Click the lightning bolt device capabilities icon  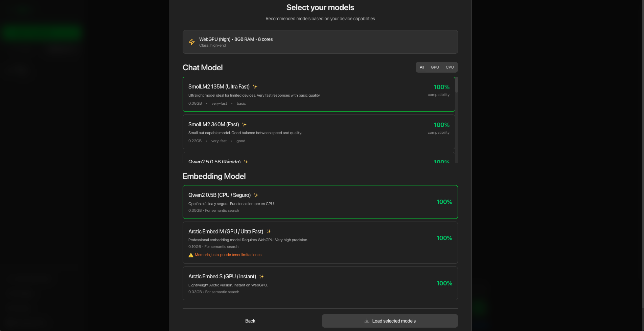click(192, 42)
